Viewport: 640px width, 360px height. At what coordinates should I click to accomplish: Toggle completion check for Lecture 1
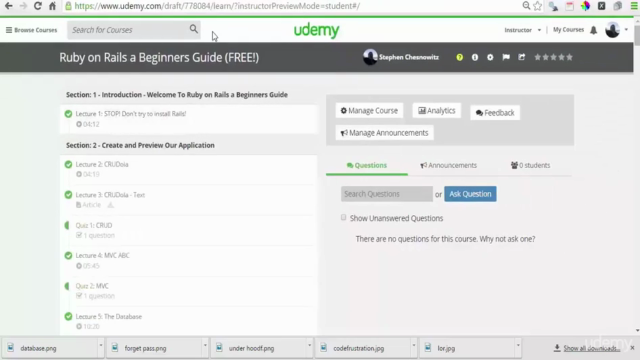coord(68,114)
